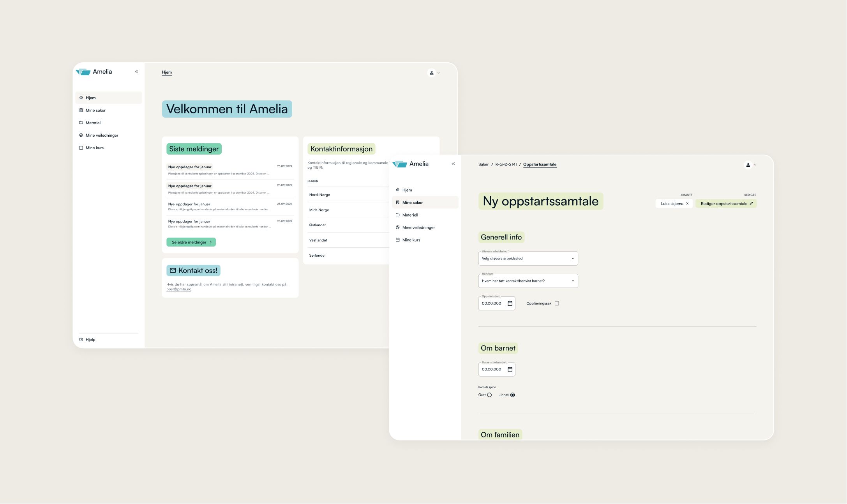Click Hjelp at the bottom of the sidebar
This screenshot has width=847, height=504.
[x=87, y=340]
